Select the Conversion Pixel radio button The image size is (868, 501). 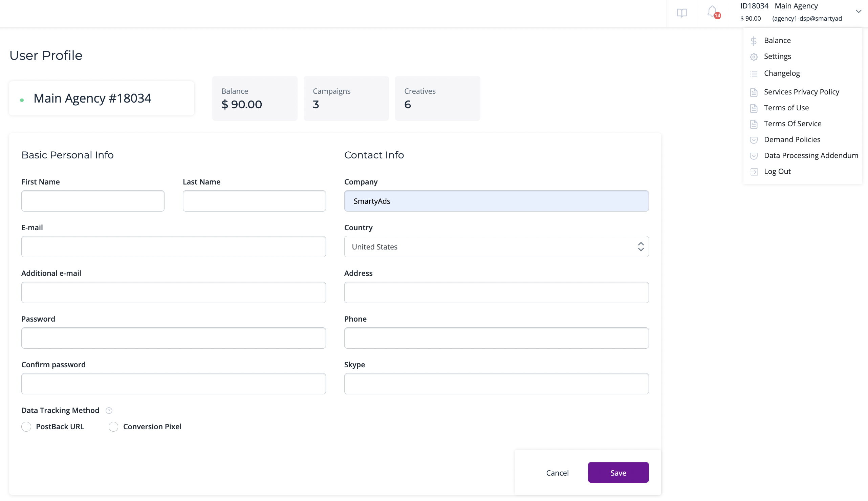[113, 427]
